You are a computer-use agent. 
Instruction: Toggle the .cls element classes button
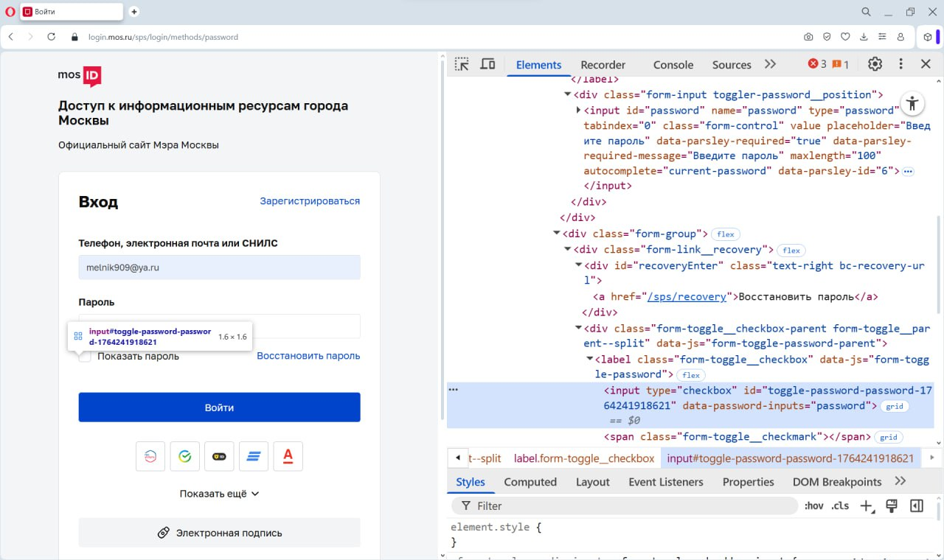pyautogui.click(x=840, y=505)
